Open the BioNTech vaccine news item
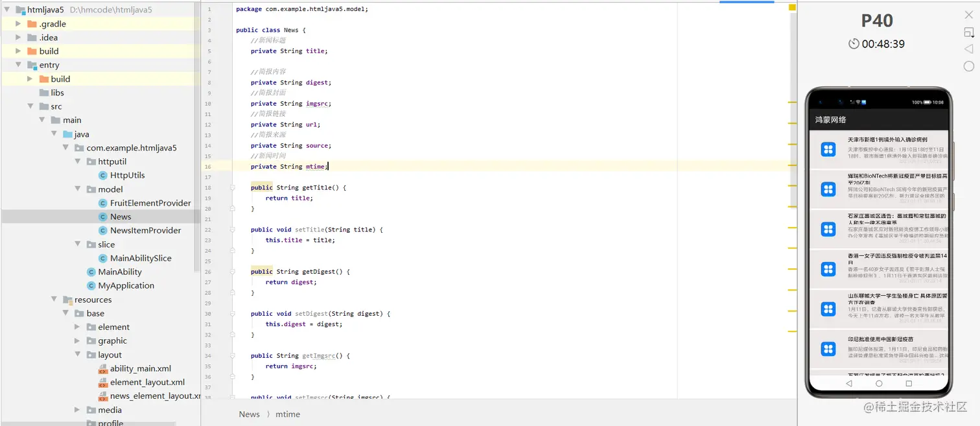 (x=879, y=189)
